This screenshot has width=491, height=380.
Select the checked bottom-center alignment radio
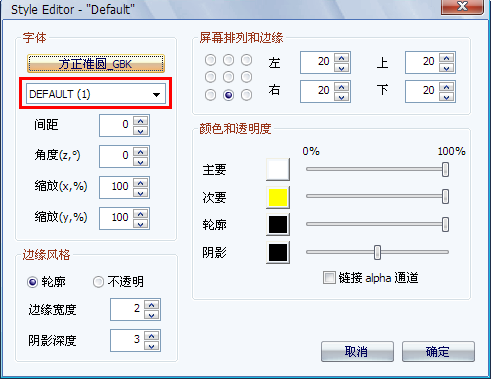tap(228, 95)
